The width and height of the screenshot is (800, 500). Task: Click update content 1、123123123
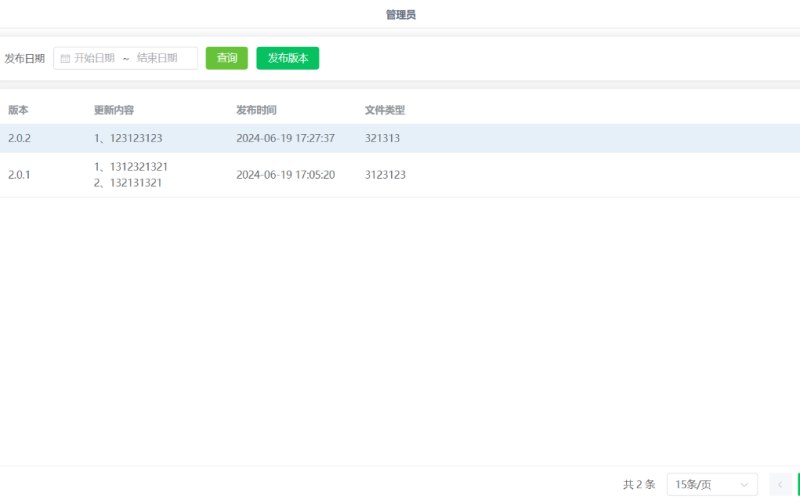tap(128, 138)
